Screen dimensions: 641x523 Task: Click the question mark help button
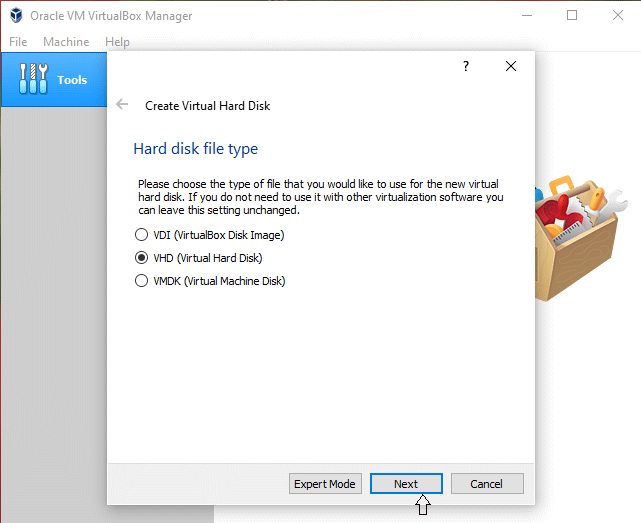pos(465,66)
